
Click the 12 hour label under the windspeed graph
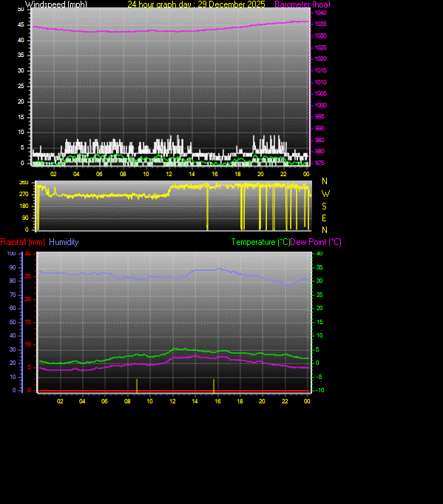click(169, 174)
